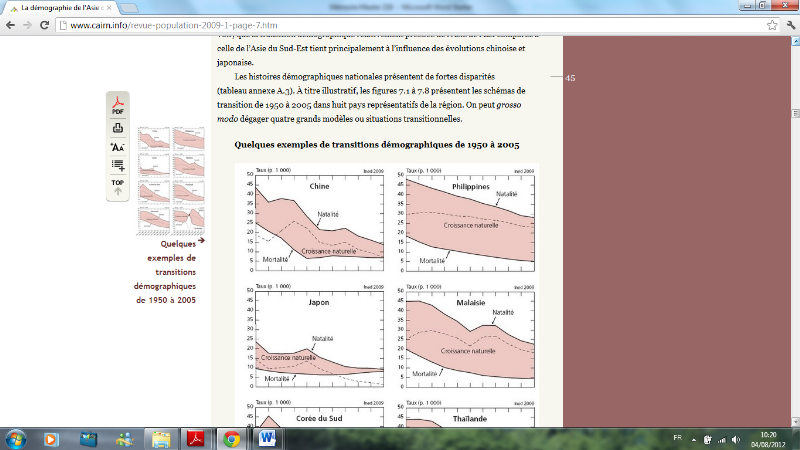Viewport: 800px width, 450px height.
Task: Download article via PDF icon
Action: click(118, 106)
